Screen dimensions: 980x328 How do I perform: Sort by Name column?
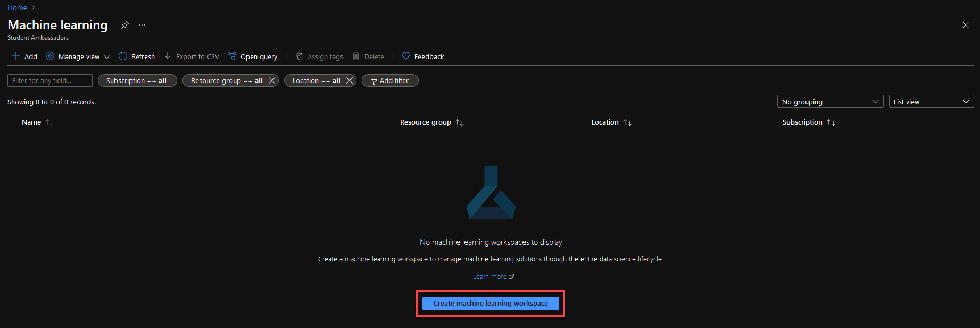(x=37, y=122)
